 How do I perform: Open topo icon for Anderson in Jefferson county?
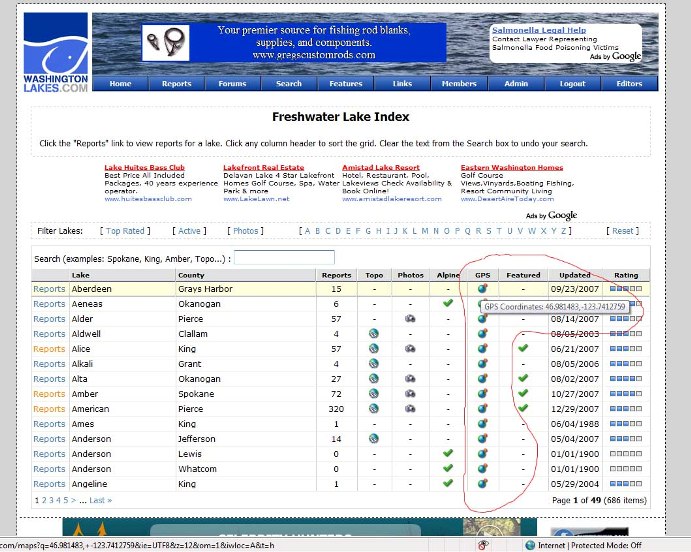pyautogui.click(x=374, y=439)
